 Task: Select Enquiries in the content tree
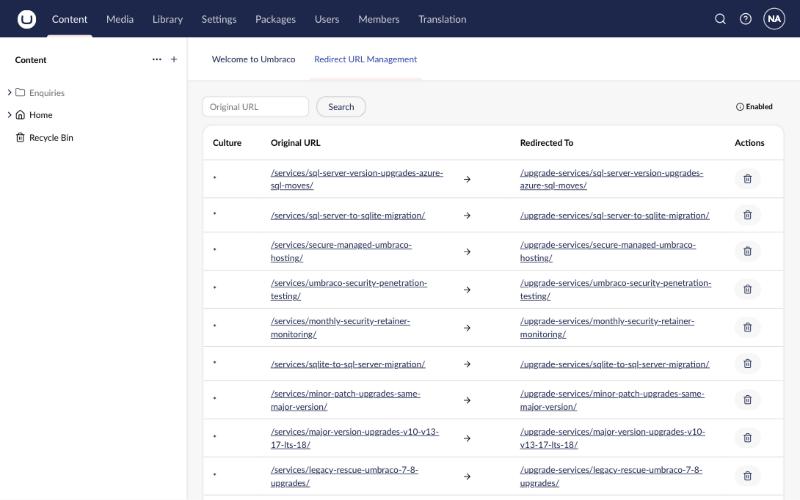(47, 93)
